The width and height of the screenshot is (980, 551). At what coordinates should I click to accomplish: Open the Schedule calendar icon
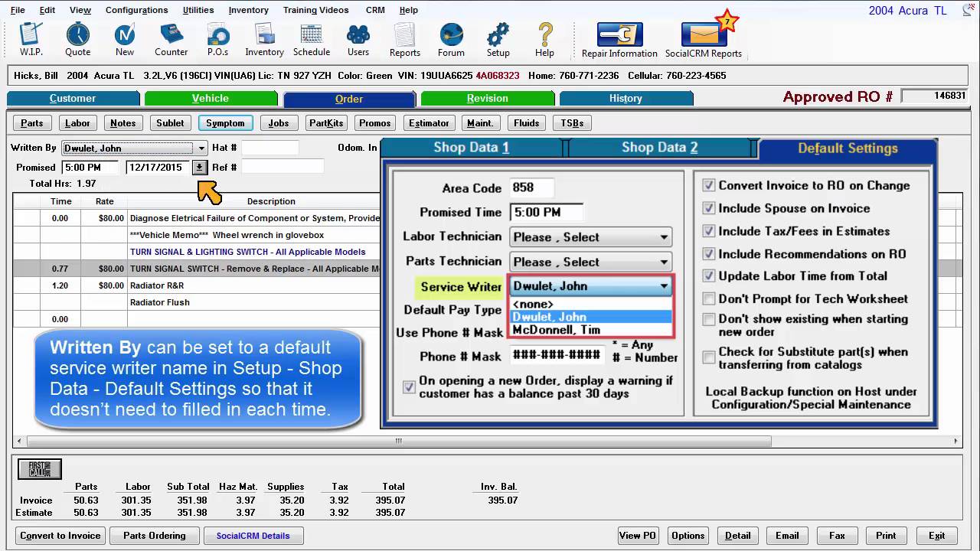311,35
